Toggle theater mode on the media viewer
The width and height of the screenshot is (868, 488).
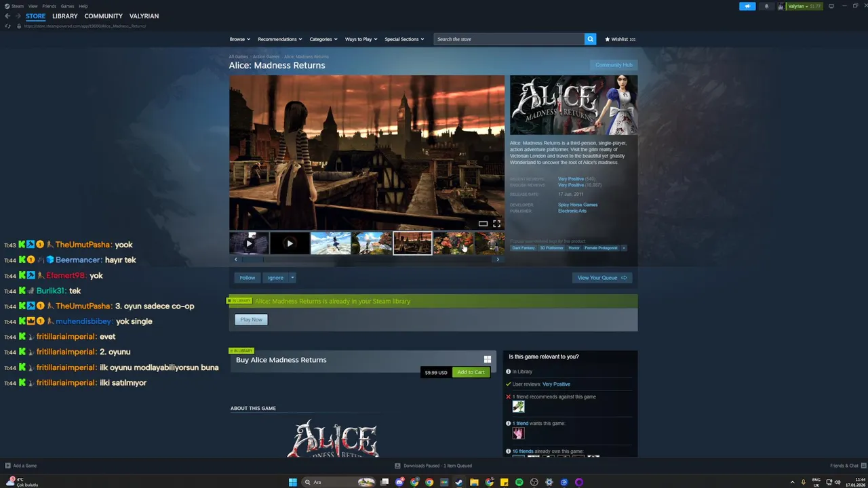coord(483,224)
